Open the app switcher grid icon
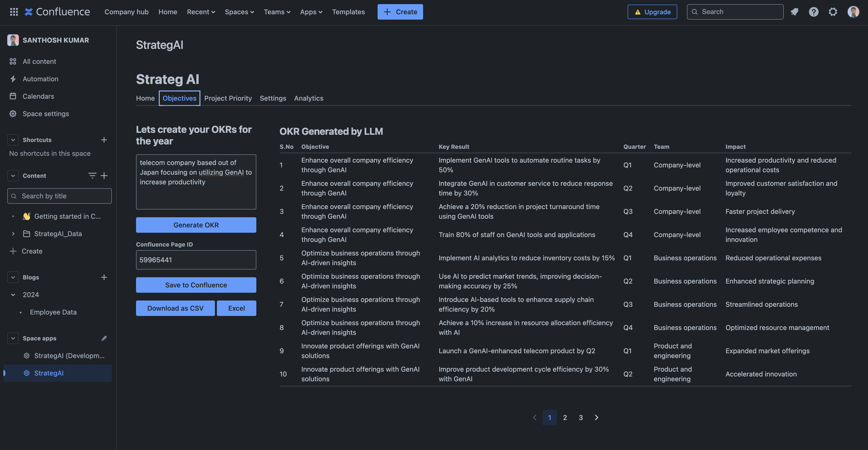Image resolution: width=868 pixels, height=450 pixels. pyautogui.click(x=14, y=12)
